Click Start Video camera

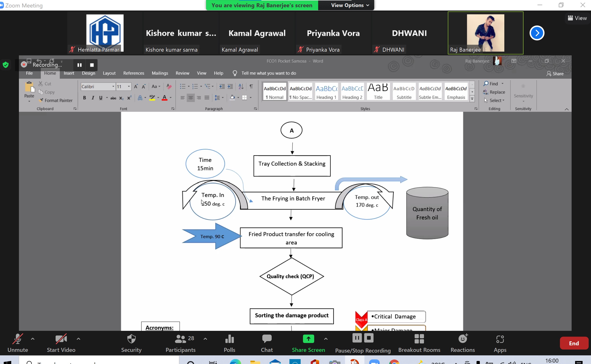pyautogui.click(x=61, y=343)
